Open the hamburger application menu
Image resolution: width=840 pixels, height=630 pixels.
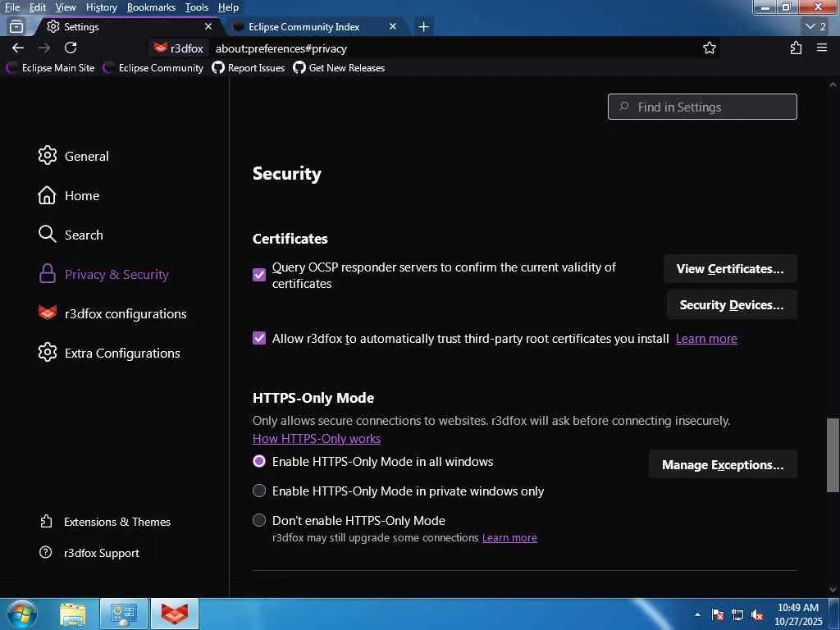point(822,48)
